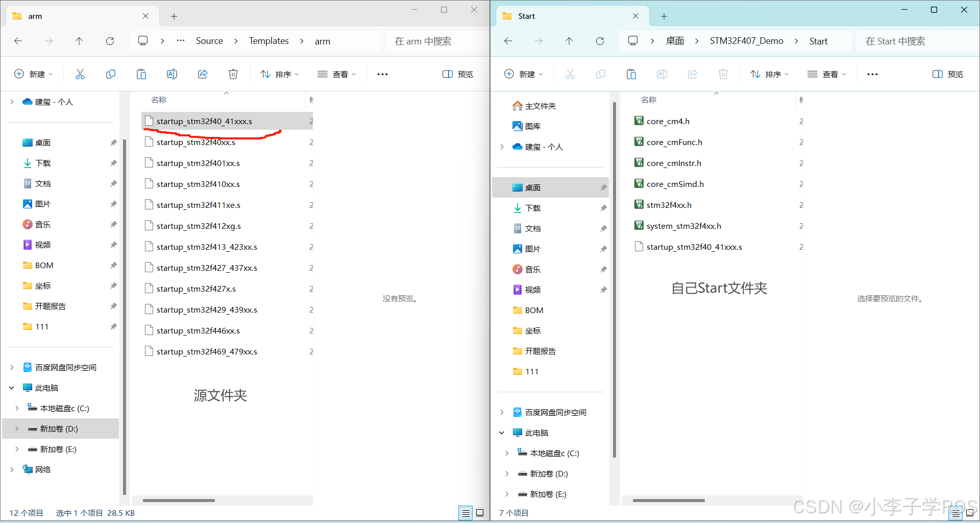Click the Delete icon in the arm window toolbar

[x=233, y=74]
